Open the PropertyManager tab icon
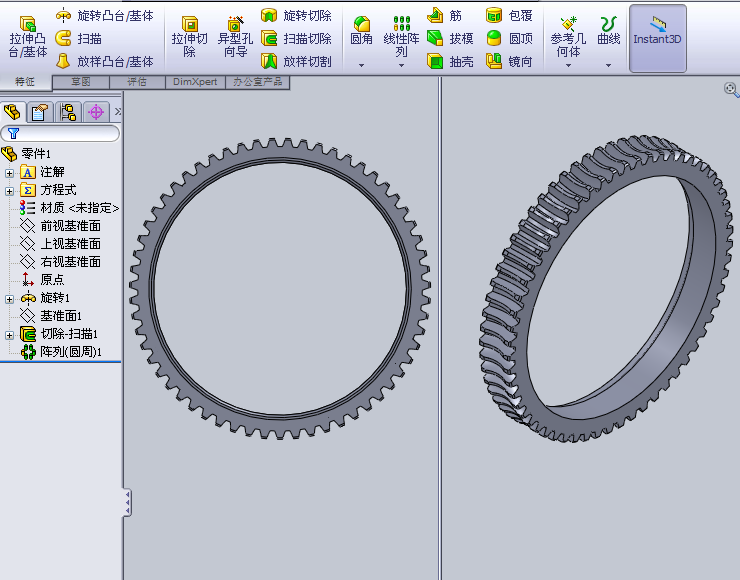This screenshot has height=580, width=740. click(x=40, y=112)
